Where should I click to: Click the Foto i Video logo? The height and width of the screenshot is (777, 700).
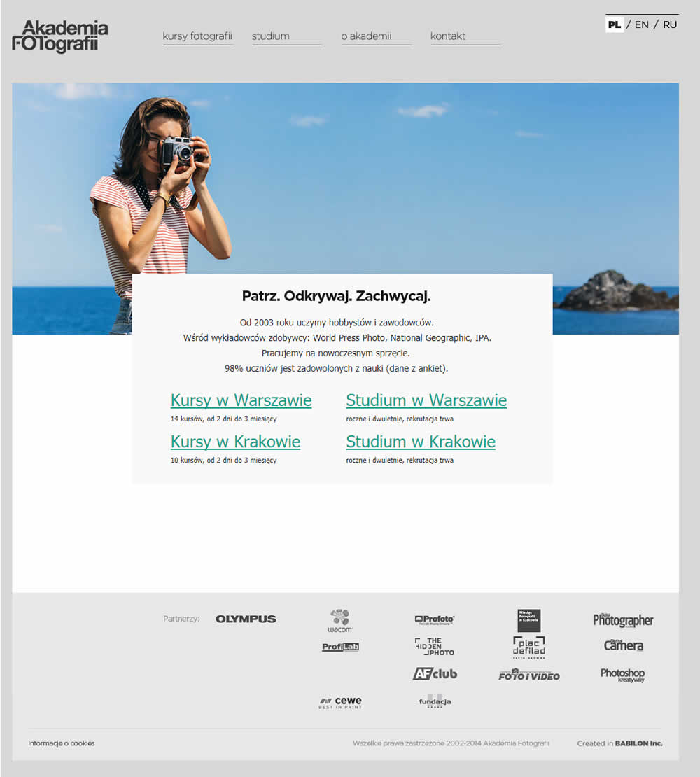click(528, 675)
